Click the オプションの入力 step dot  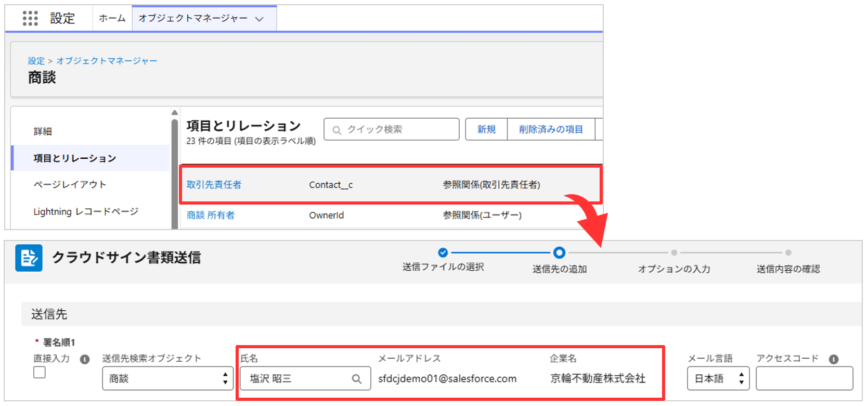click(x=674, y=252)
